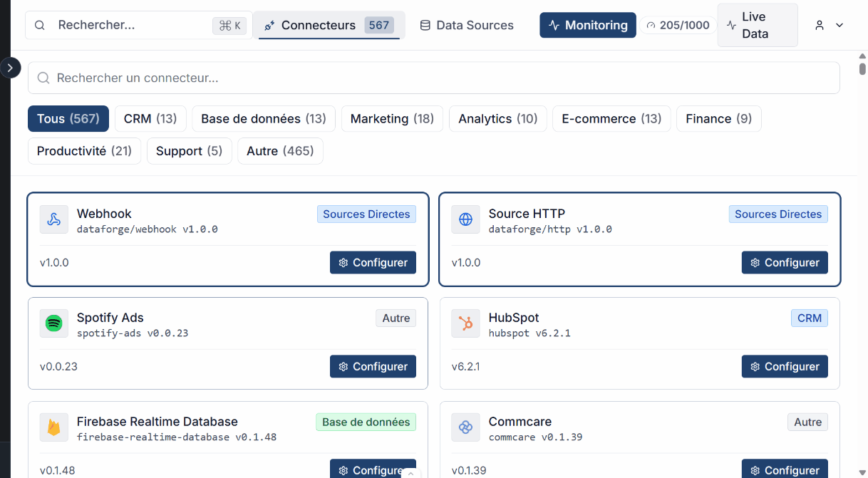Click the Source HTTP globe icon
Viewport: 868px width, 478px height.
465,219
